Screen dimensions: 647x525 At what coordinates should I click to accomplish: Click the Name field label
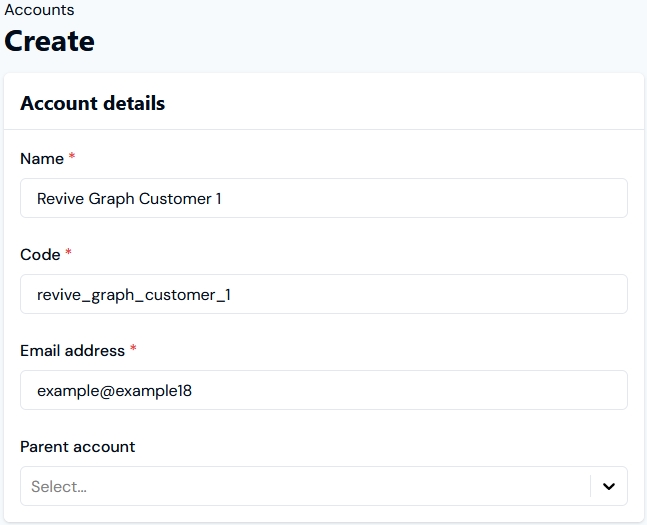pos(42,159)
